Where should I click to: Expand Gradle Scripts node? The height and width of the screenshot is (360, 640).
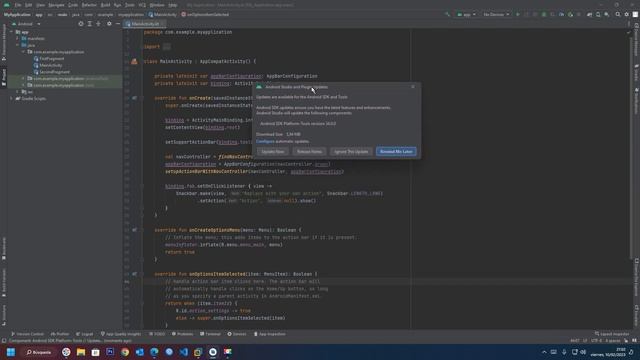11,98
